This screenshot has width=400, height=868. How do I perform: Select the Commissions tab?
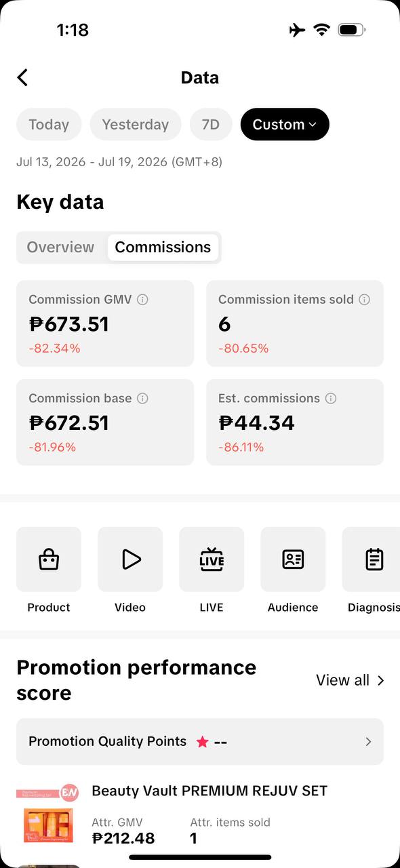tap(163, 247)
